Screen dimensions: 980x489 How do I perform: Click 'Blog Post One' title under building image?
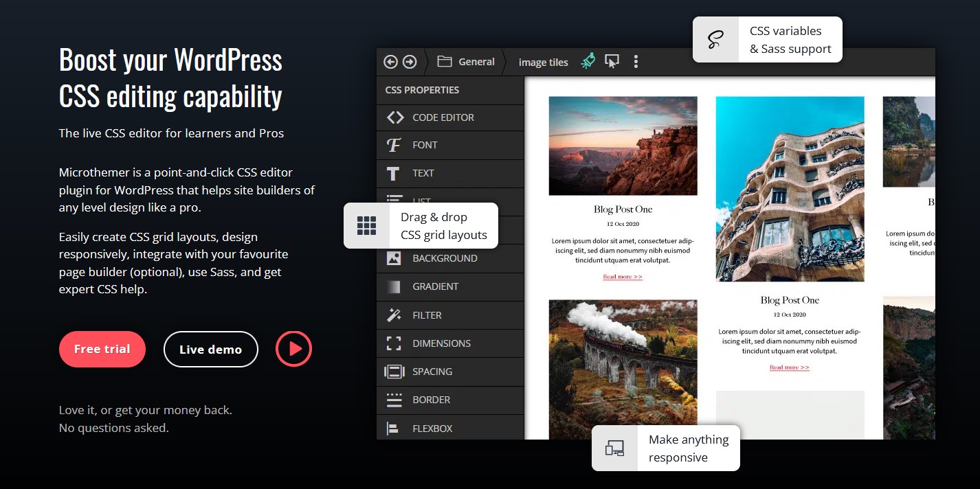(790, 300)
